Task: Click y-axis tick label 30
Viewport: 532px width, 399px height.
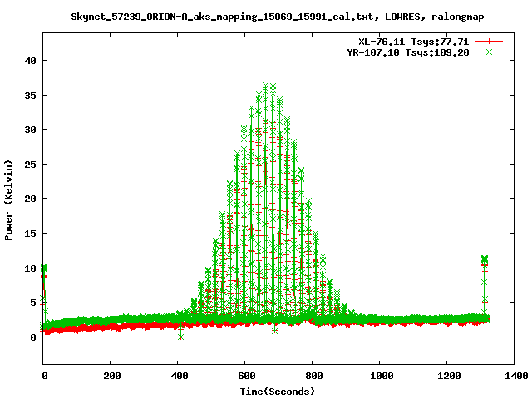Action: click(30, 130)
